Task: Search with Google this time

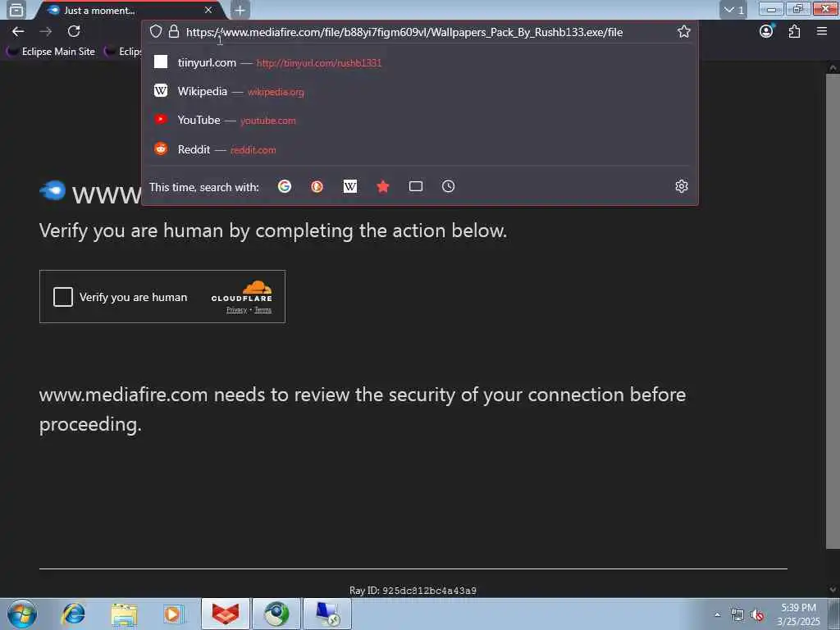Action: pos(285,186)
